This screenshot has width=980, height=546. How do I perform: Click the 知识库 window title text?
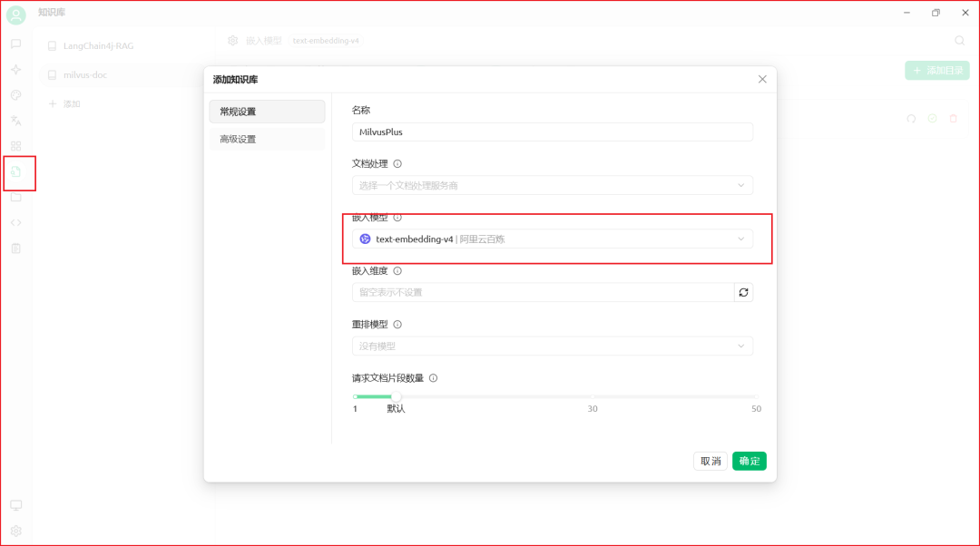click(x=52, y=13)
